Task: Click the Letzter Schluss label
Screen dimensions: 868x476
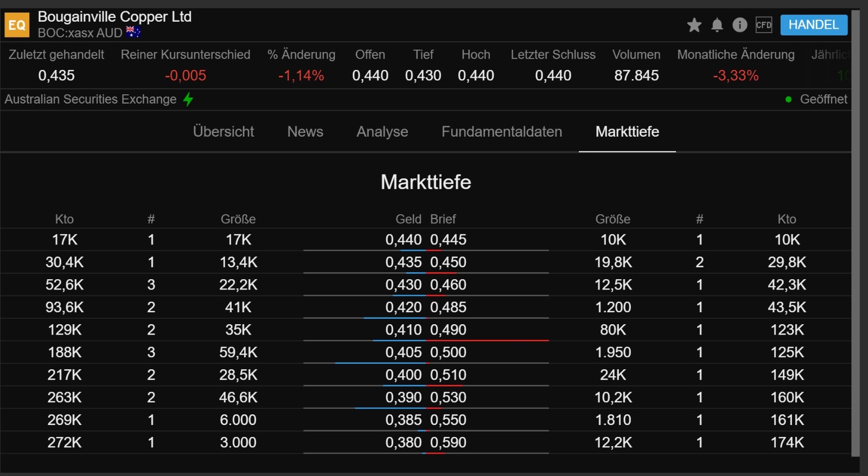Action: pos(553,55)
